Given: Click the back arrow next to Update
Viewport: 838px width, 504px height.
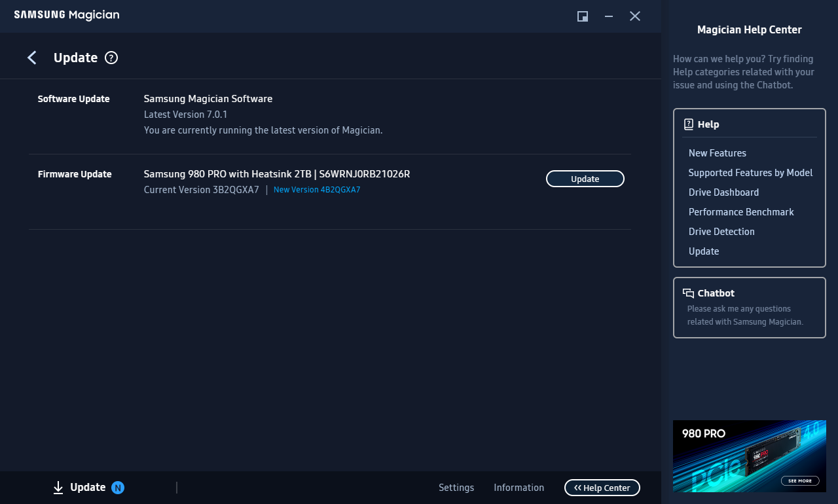Looking at the screenshot, I should click(31, 58).
